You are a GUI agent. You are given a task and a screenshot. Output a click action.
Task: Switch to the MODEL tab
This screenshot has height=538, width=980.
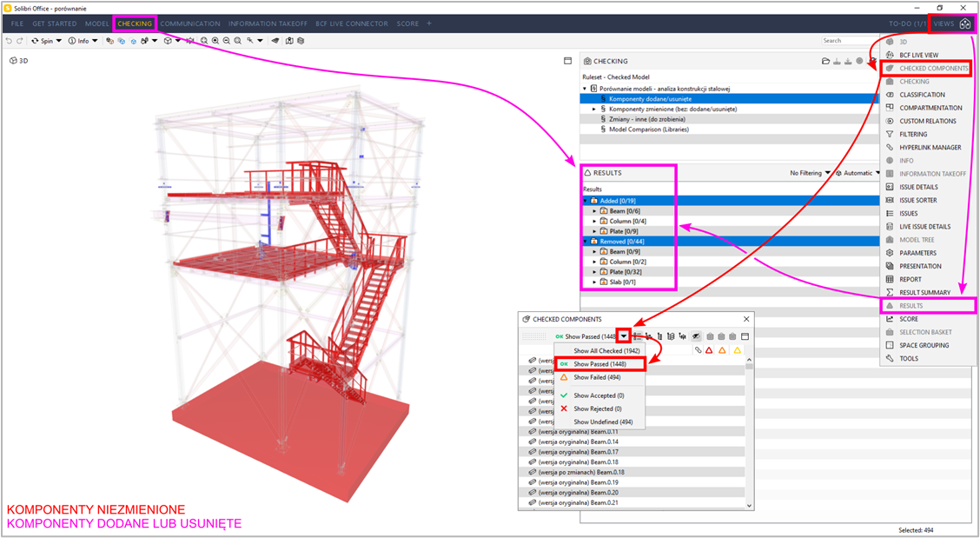click(97, 23)
